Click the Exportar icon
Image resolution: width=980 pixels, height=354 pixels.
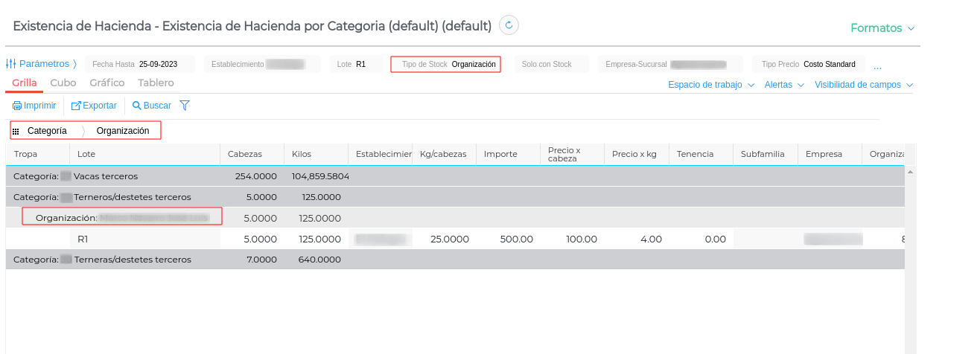click(x=76, y=106)
